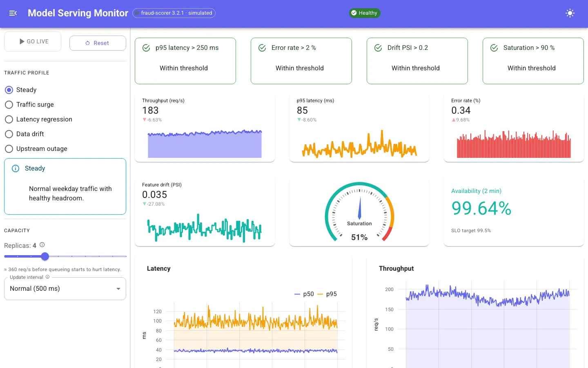Click the Error rate bar sparkline
This screenshot has height=368, width=588.
click(514, 143)
